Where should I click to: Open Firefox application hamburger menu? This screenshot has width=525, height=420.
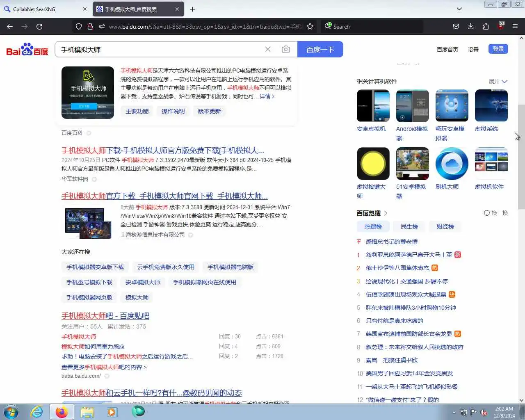click(515, 26)
